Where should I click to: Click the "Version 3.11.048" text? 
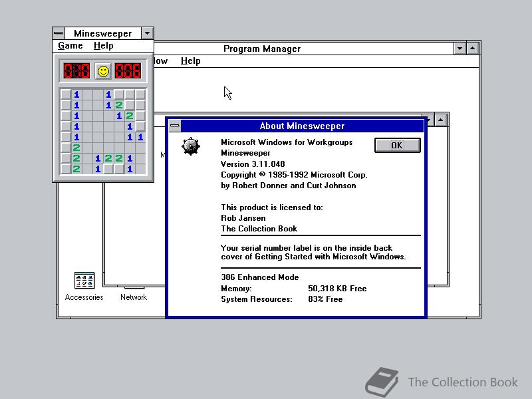coord(253,164)
